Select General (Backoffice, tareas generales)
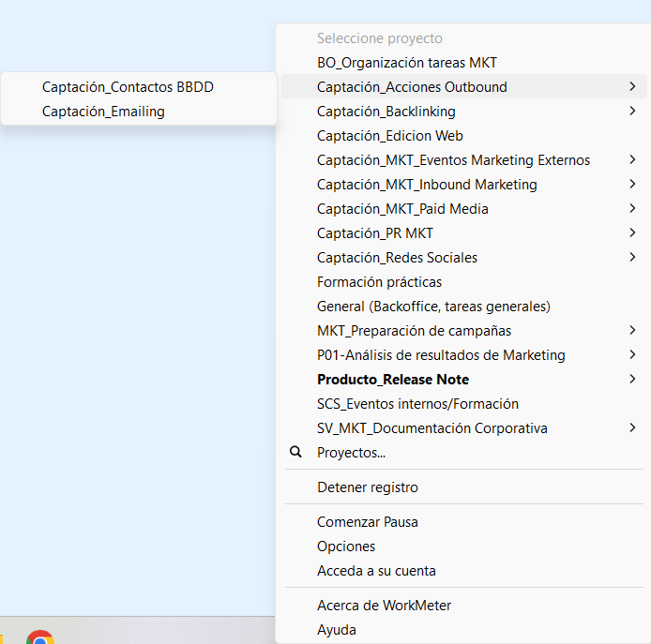This screenshot has width=651, height=644. 433,307
